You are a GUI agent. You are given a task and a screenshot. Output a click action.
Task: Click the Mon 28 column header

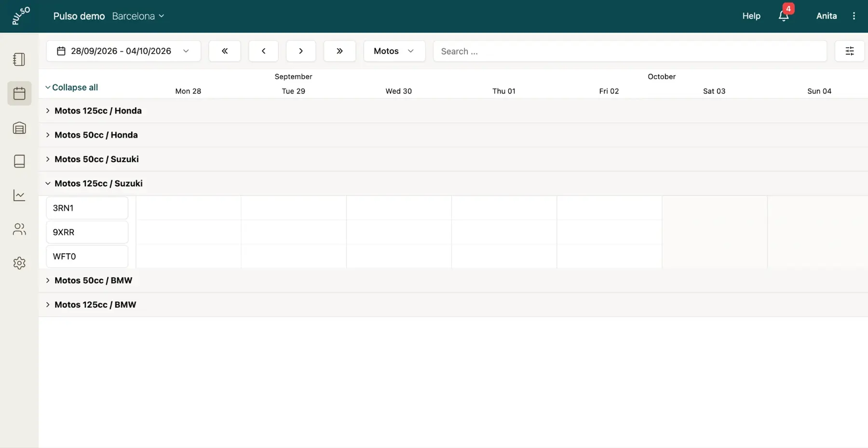(188, 91)
